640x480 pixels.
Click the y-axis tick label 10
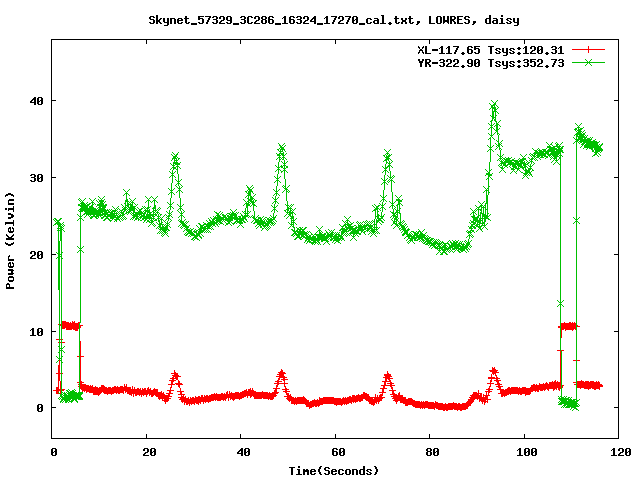(x=36, y=332)
